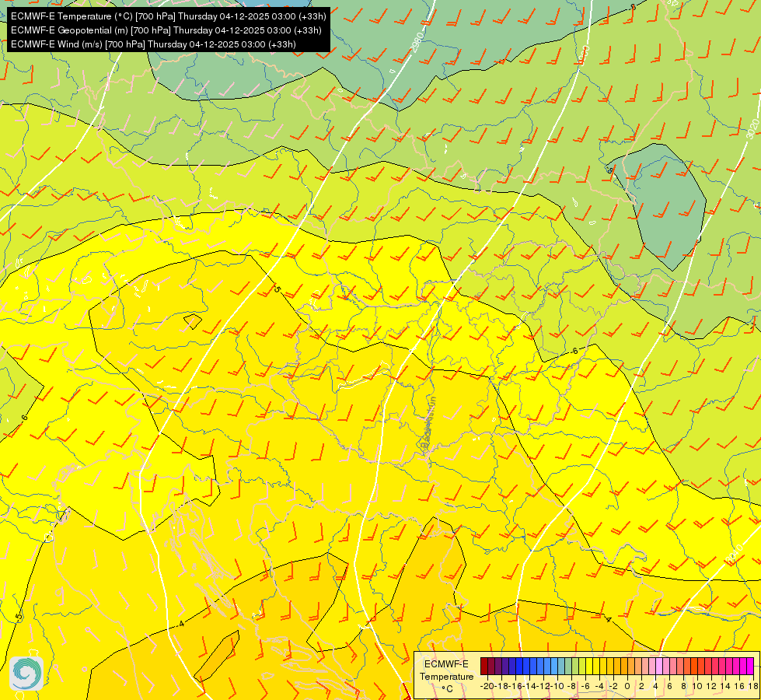Click the 3020 geopotential contour label
Screen dimensions: 761x700
752,129
